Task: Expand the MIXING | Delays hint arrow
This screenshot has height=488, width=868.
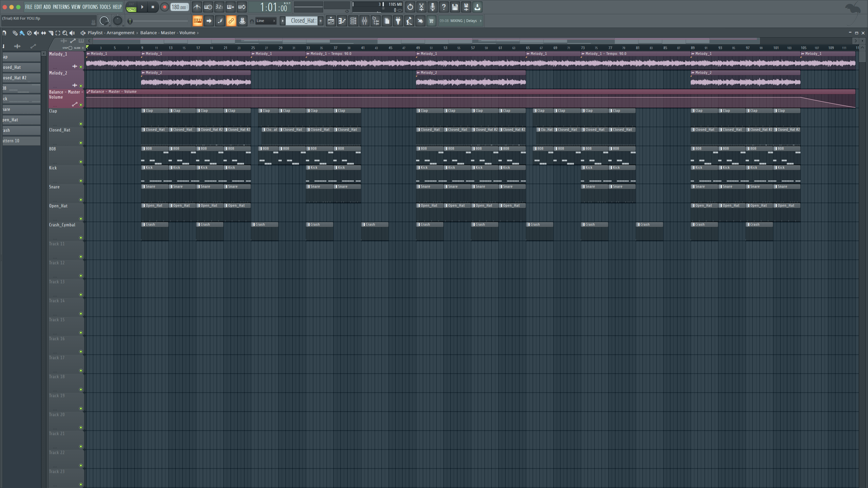Action: pyautogui.click(x=481, y=21)
